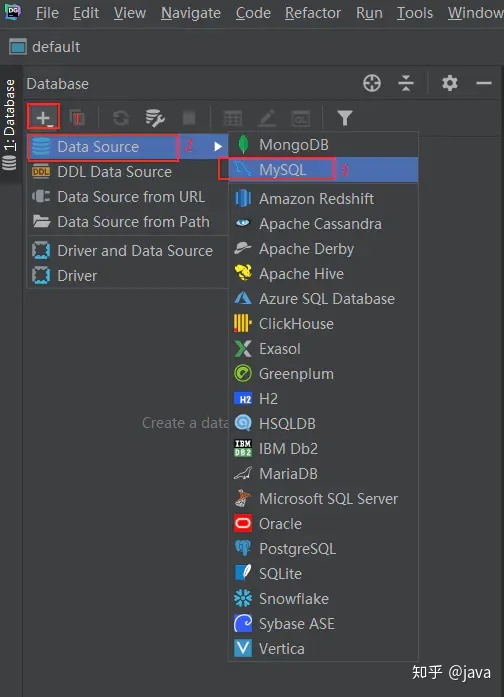Click the ClickHouse bars icon
504x697 pixels.
click(242, 323)
